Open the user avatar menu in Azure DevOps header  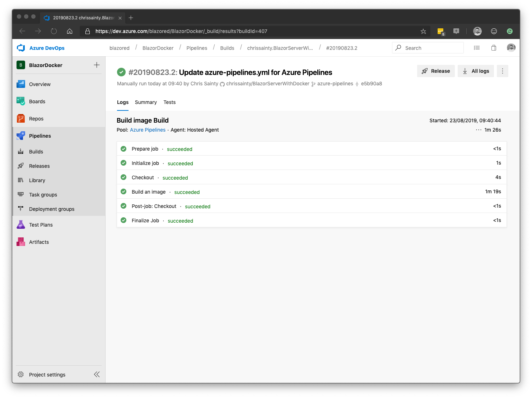pos(511,48)
